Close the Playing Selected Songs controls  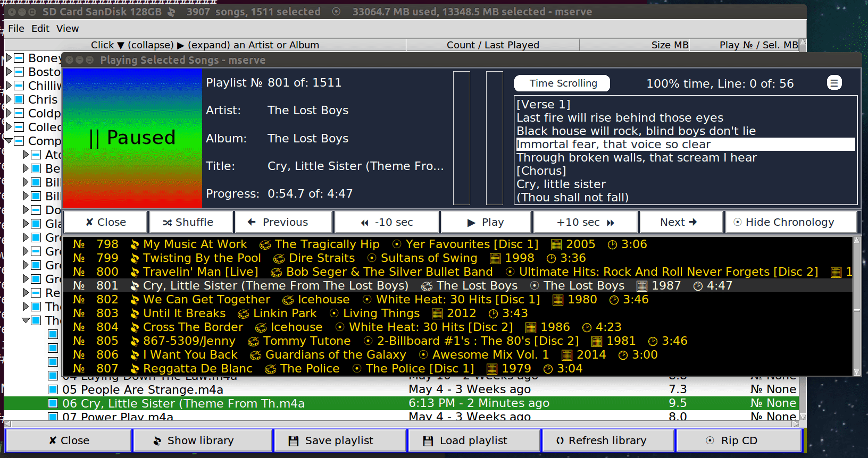105,222
